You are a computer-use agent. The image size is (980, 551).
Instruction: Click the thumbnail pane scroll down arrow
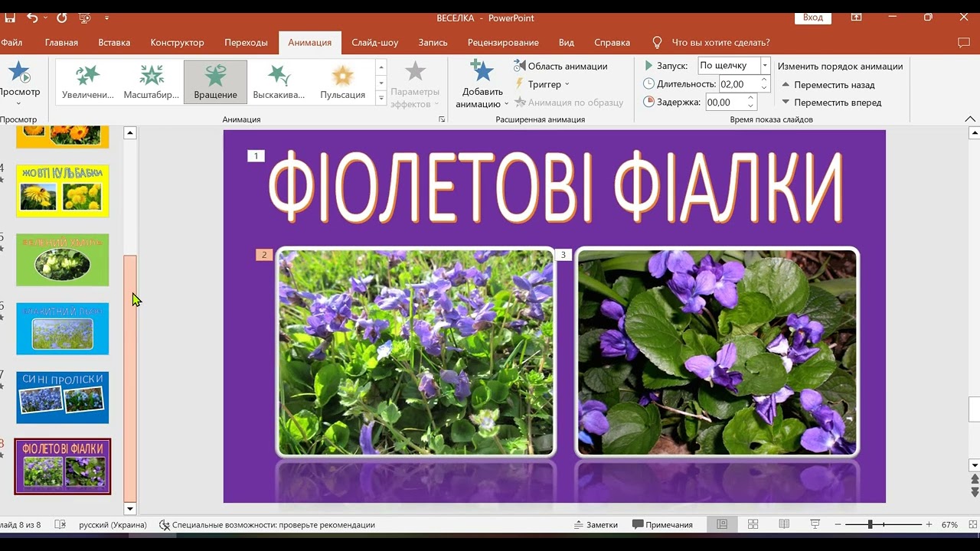point(130,509)
